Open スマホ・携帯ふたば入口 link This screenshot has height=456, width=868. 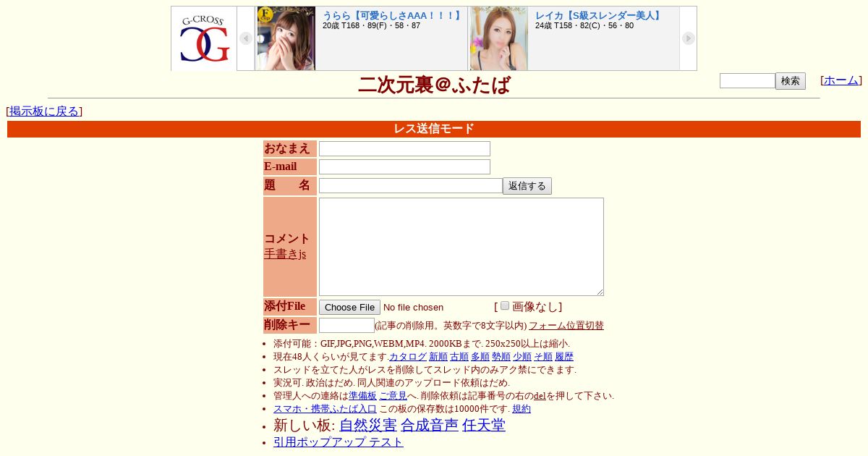tap(325, 409)
